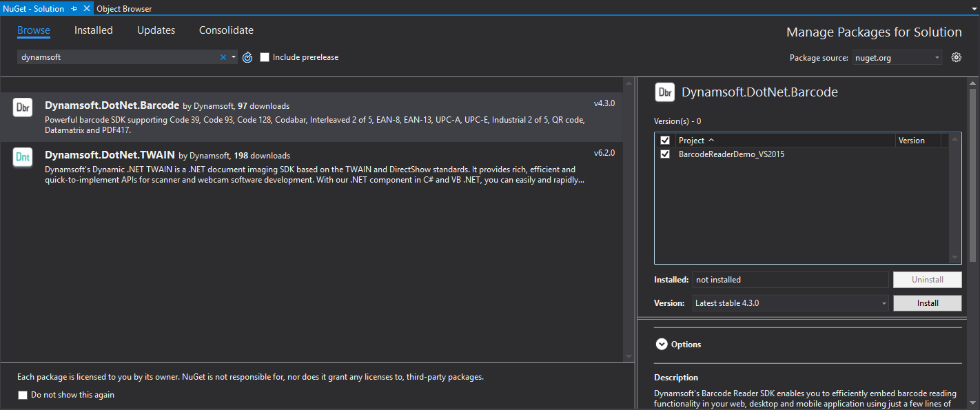This screenshot has width=980, height=410.
Task: Open the Version dropdown showing Latest stable 4.3.0
Action: (x=790, y=303)
